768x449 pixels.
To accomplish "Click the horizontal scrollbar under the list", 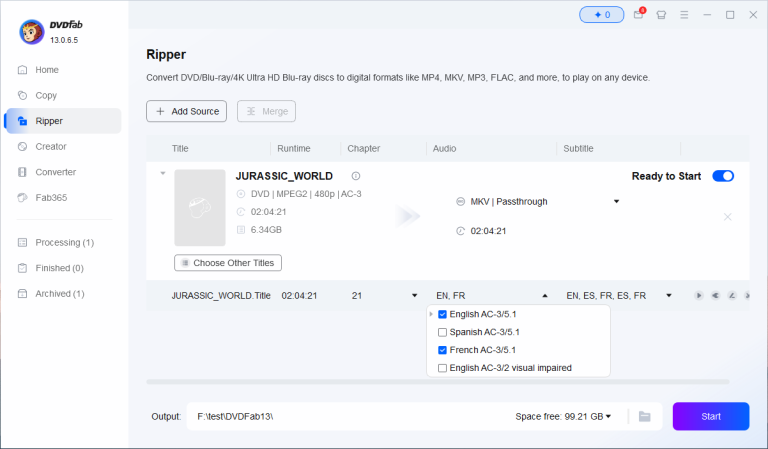I will pyautogui.click(x=437, y=381).
